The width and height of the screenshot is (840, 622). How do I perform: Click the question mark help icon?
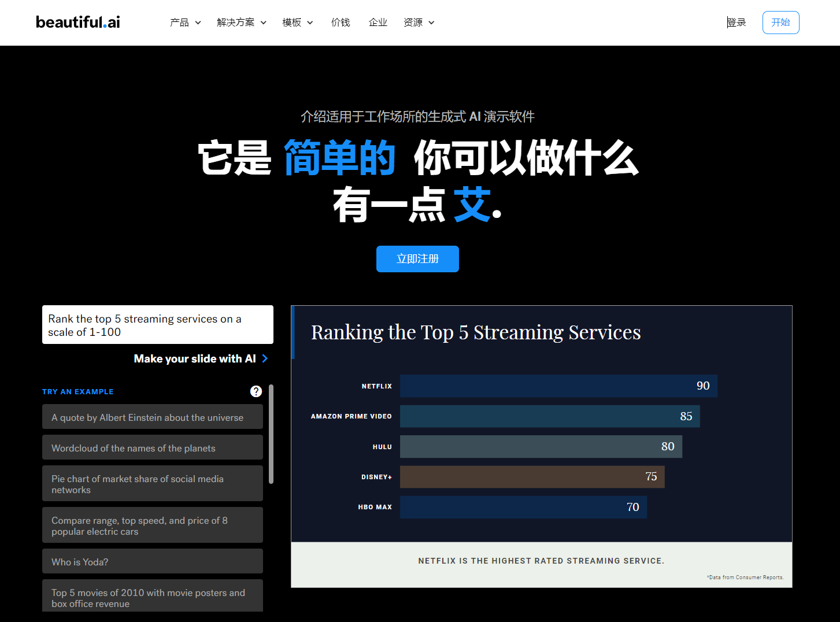pos(256,391)
